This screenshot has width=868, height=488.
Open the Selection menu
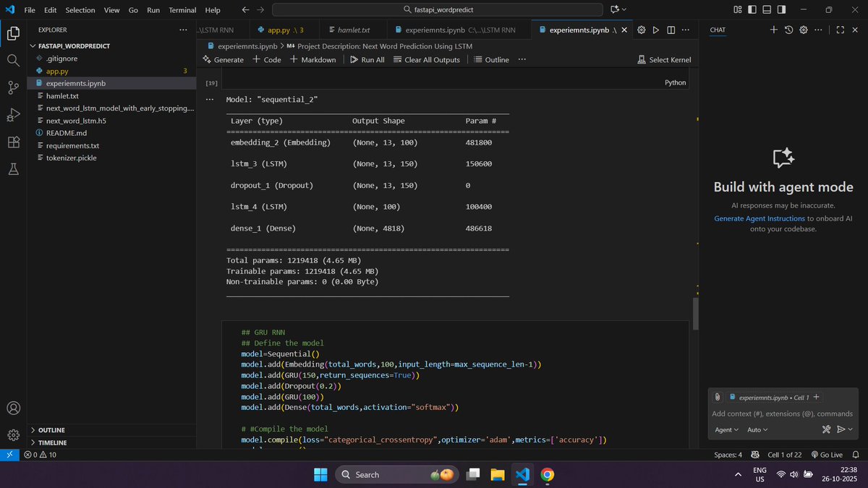[x=80, y=10]
